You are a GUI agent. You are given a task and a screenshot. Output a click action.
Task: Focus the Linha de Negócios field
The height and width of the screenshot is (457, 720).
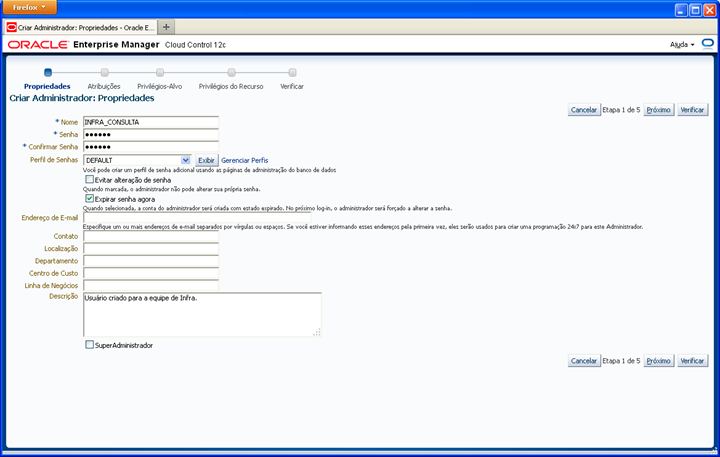pos(151,286)
